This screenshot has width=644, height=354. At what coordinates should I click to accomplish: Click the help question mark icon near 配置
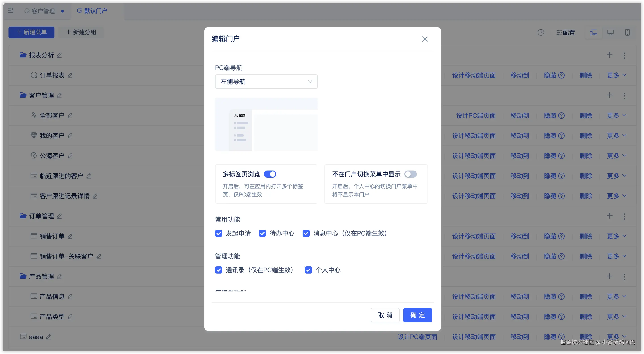point(541,33)
